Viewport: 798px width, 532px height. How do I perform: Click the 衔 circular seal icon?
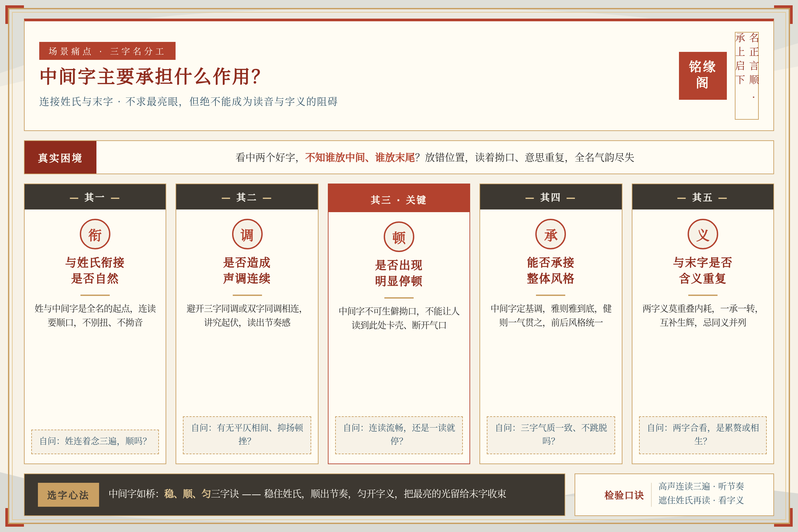coord(95,234)
